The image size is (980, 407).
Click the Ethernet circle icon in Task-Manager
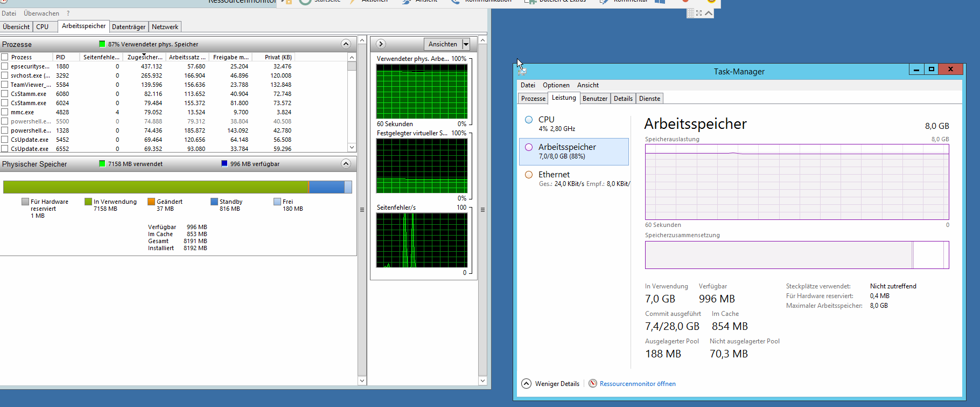click(529, 175)
